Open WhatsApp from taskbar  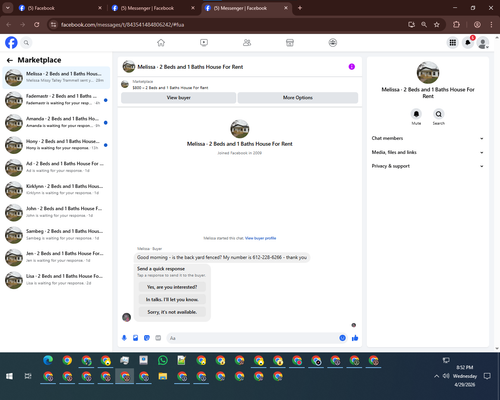click(163, 360)
